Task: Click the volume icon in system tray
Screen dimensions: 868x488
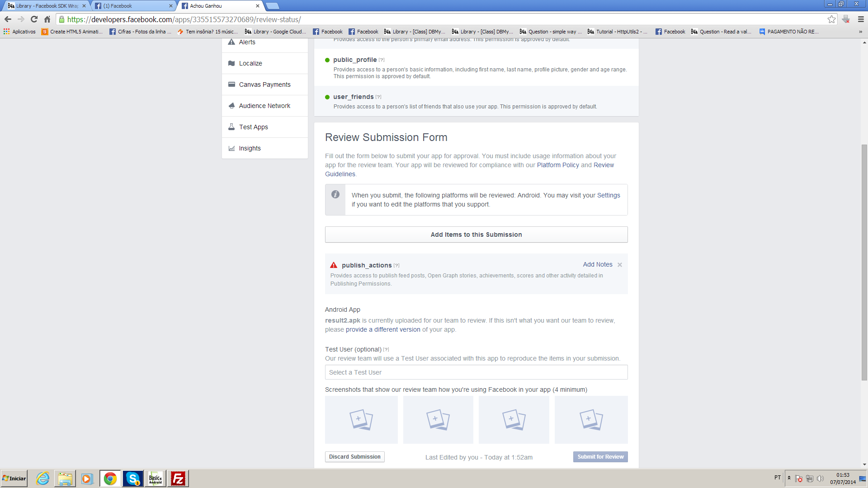Action: click(x=820, y=479)
